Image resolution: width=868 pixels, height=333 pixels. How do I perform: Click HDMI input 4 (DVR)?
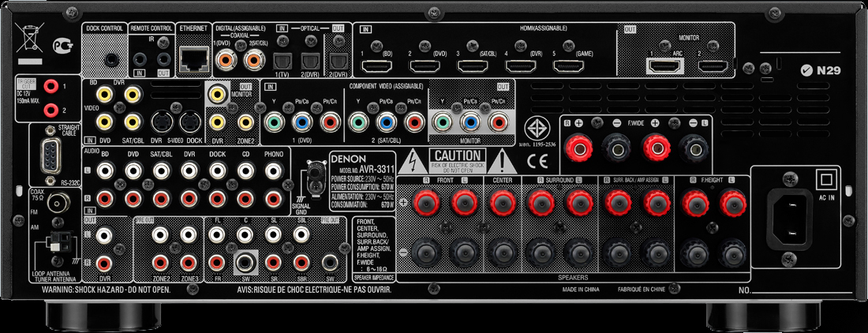click(520, 66)
